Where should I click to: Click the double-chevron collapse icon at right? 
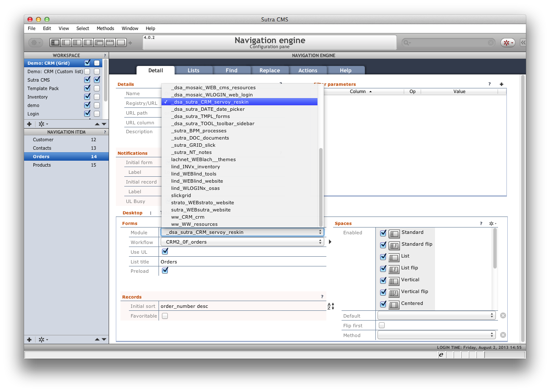pos(523,42)
